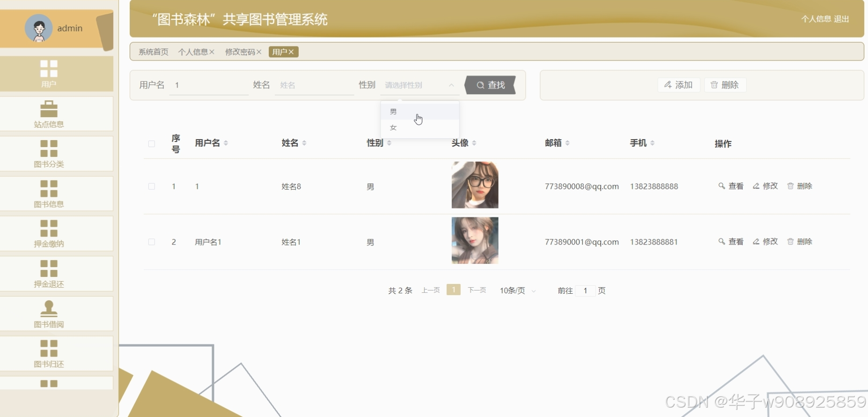Click the admin avatar picture

pyautogui.click(x=38, y=28)
